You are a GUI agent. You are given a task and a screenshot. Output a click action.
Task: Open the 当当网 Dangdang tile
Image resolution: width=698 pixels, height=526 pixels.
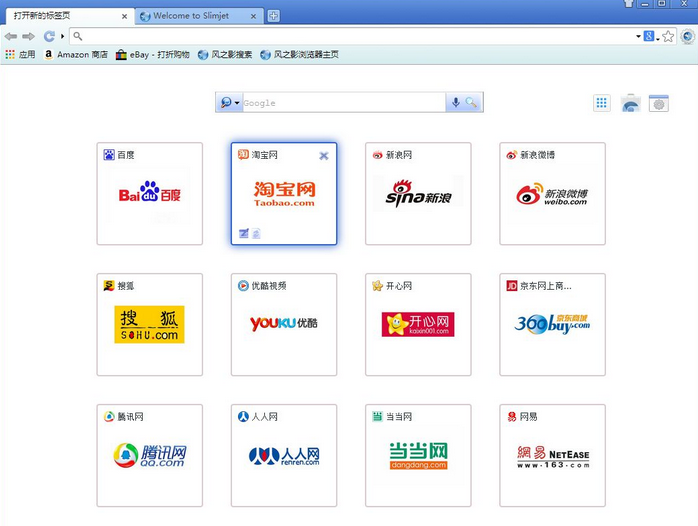pos(418,455)
